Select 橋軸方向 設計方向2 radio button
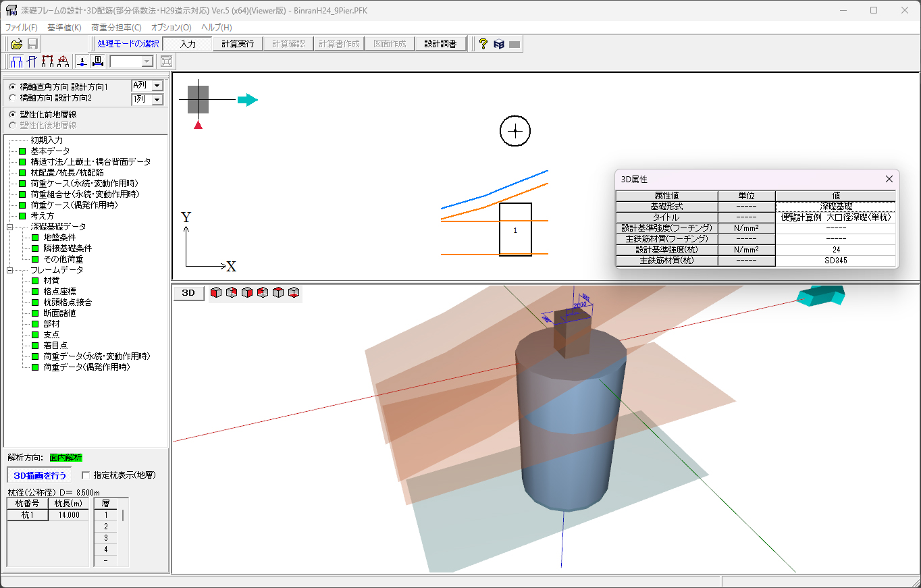Image resolution: width=921 pixels, height=588 pixels. 12,98
